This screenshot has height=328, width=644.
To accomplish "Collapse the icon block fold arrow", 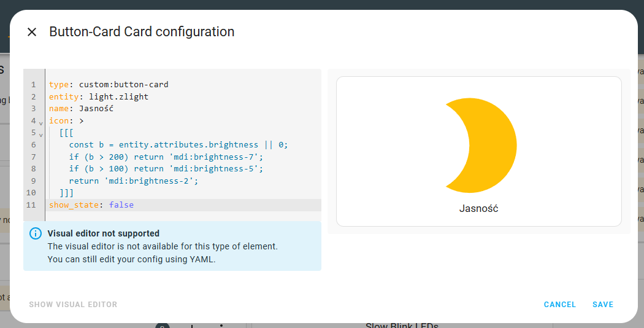I will [x=40, y=123].
